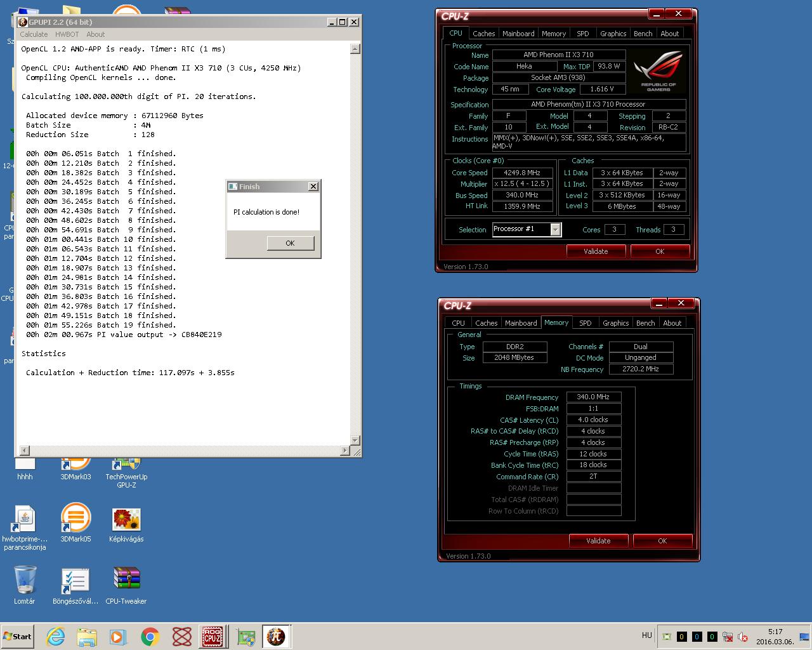Open the About menu in GPUPI
The height and width of the screenshot is (650, 812).
click(96, 34)
